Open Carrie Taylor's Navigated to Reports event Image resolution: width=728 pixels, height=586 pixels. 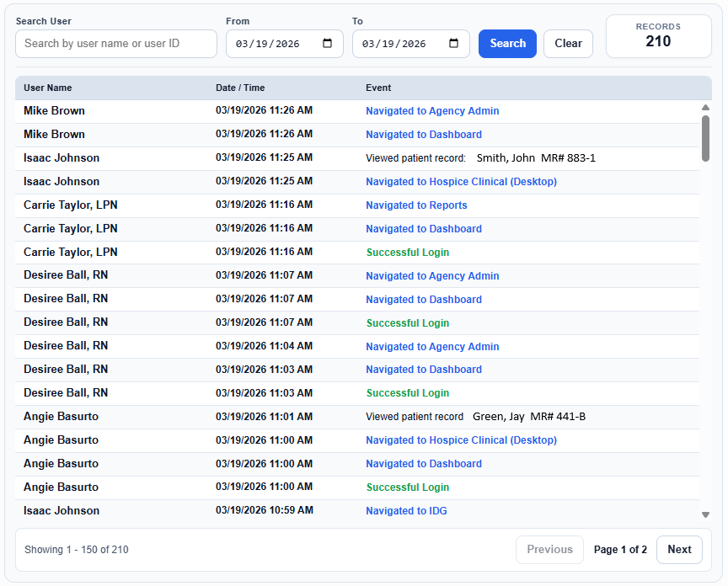pyautogui.click(x=416, y=205)
